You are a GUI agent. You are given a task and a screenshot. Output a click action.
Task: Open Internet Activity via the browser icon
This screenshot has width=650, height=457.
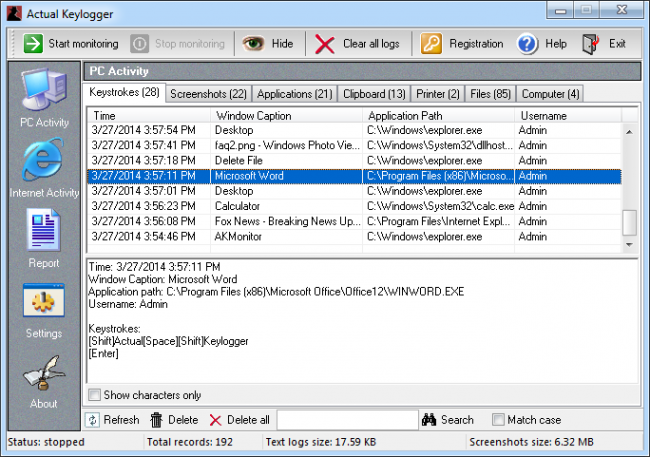44,160
